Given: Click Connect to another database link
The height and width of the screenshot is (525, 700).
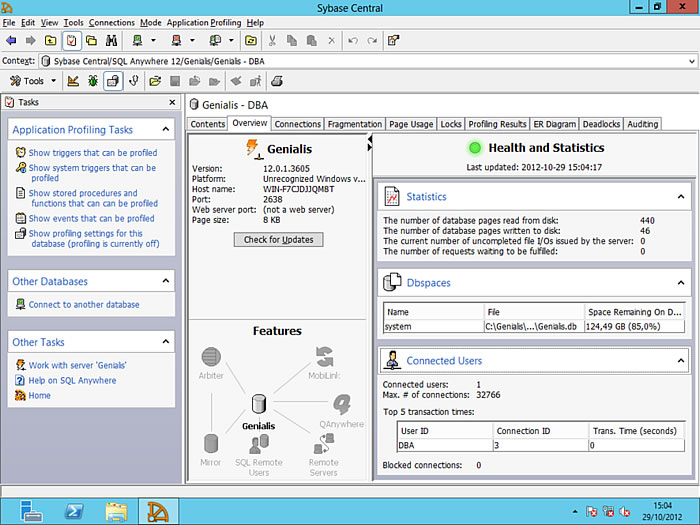Looking at the screenshot, I should (x=84, y=304).
